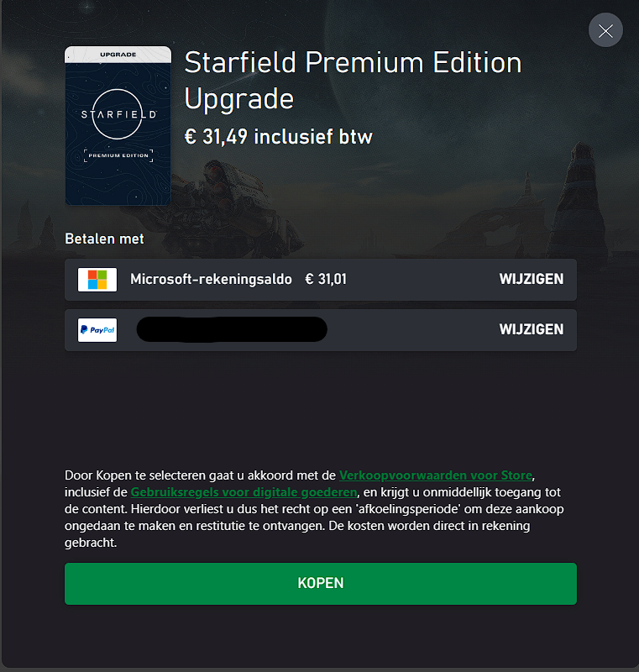Click the word 'gebracht.' ending the terms
The width and height of the screenshot is (639, 672).
(91, 543)
